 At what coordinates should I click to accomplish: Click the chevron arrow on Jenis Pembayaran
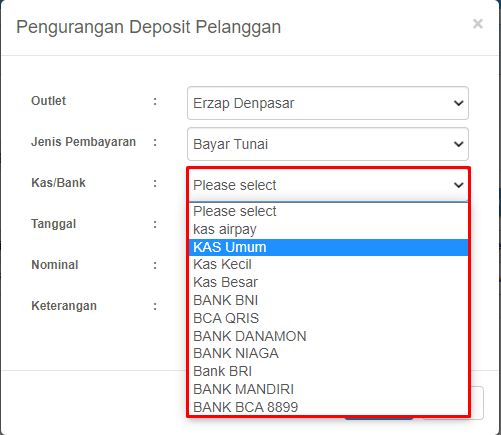click(x=459, y=144)
